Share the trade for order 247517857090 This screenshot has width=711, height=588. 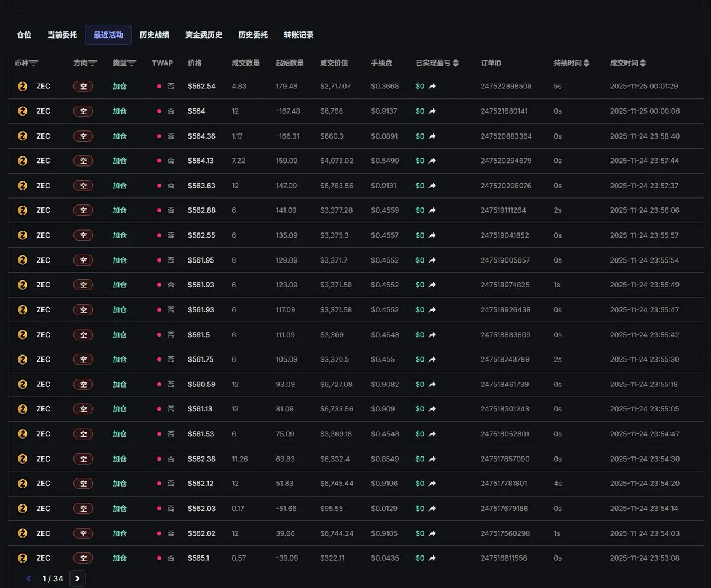pyautogui.click(x=433, y=459)
